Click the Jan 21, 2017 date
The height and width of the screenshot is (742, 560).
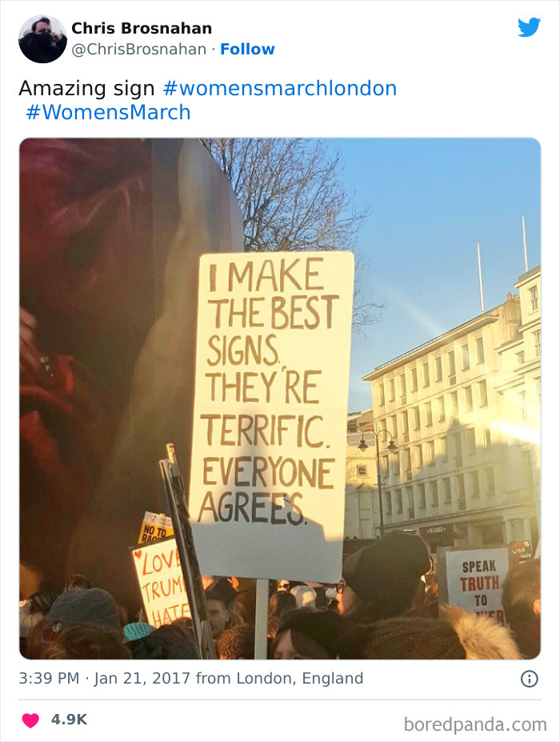(x=142, y=679)
